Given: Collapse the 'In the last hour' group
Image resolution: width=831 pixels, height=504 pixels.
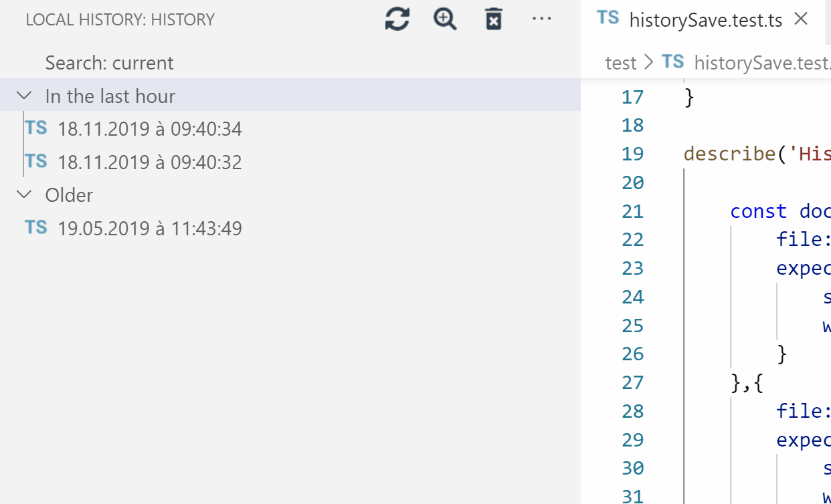Looking at the screenshot, I should (24, 96).
